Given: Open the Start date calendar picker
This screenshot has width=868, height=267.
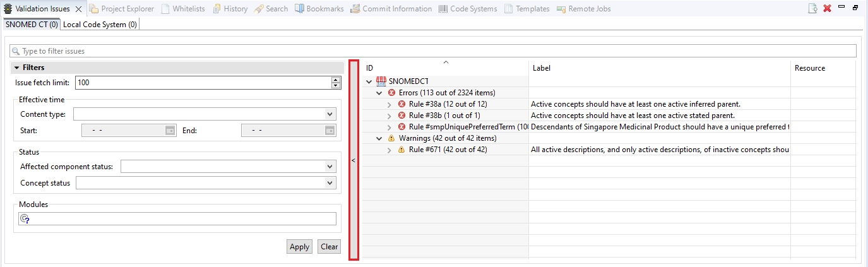Looking at the screenshot, I should tap(170, 131).
